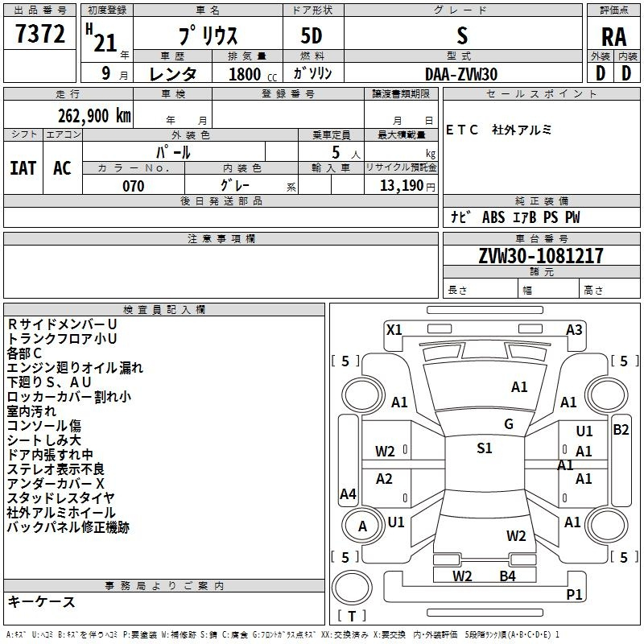644x644 pixels.
Task: Click the passenger capacity 5 人
Action: click(346, 153)
